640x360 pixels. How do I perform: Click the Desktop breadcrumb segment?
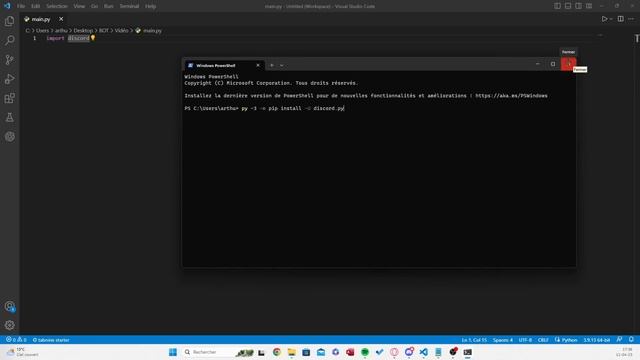[83, 30]
